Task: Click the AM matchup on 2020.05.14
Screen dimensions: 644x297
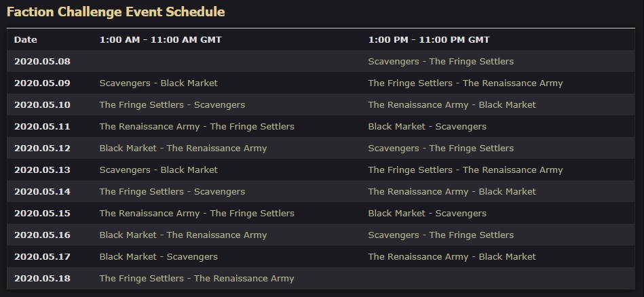Action: click(x=172, y=192)
